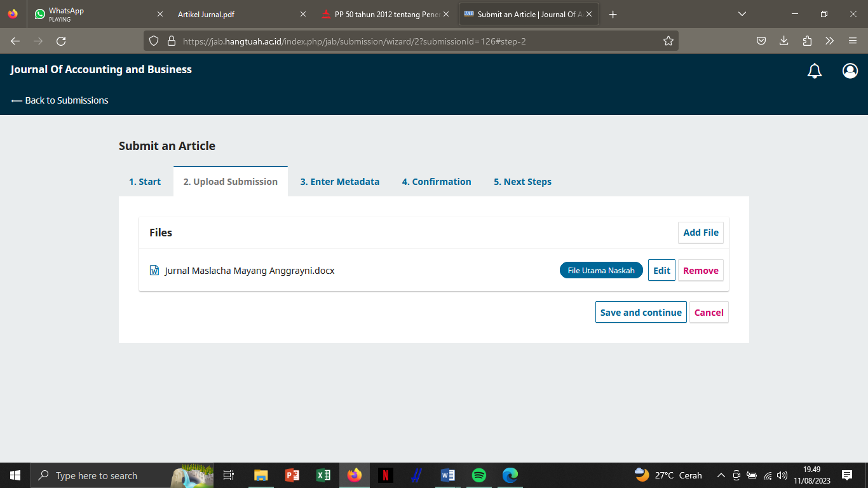Expand the system tray hidden icons arrow
Screen dimensions: 868x488
[x=721, y=475]
